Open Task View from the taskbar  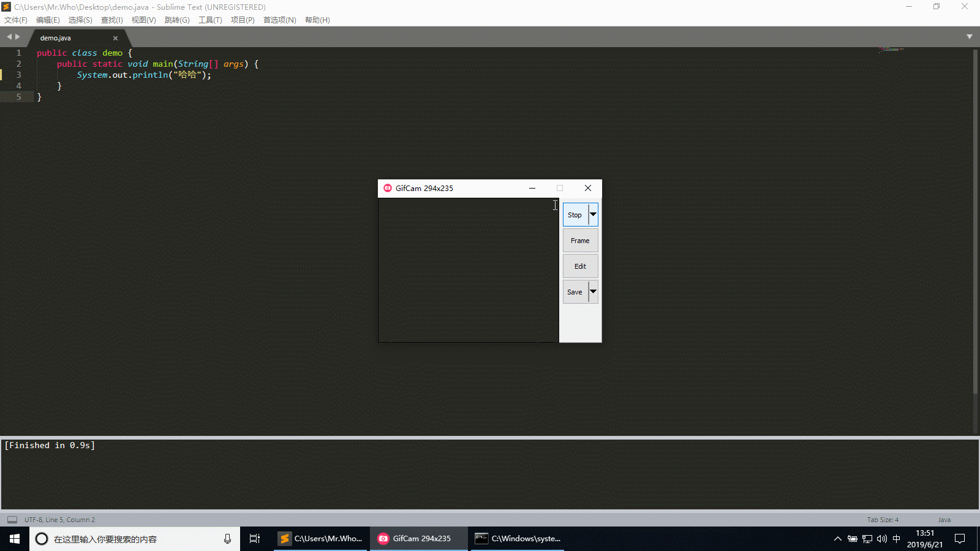click(255, 539)
